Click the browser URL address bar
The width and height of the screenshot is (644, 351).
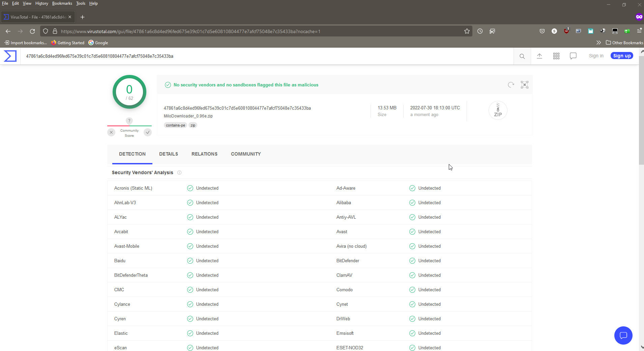256,31
